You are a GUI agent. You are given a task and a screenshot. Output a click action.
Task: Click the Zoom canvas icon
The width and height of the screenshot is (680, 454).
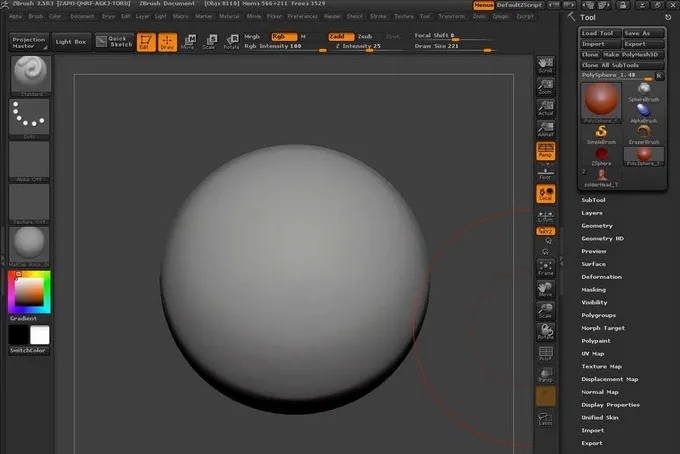[545, 87]
